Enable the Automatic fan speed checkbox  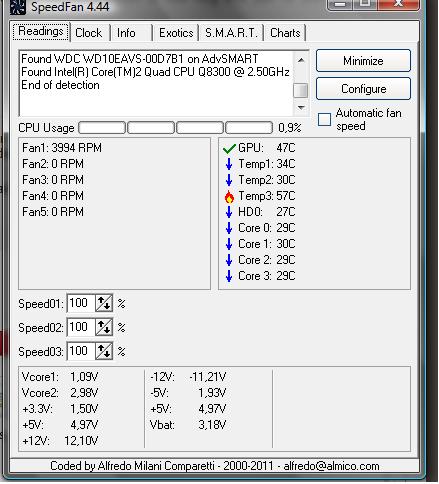324,119
